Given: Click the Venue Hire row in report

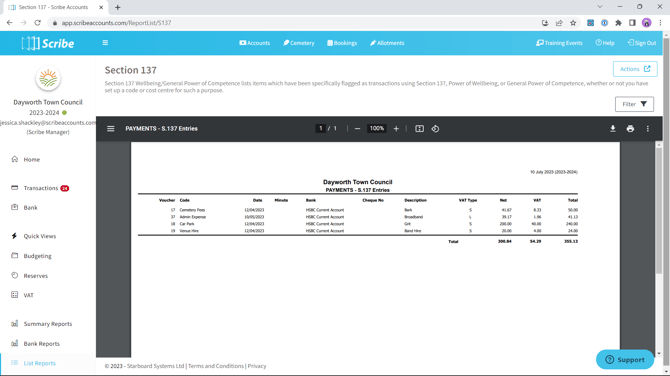Looking at the screenshot, I should click(358, 231).
